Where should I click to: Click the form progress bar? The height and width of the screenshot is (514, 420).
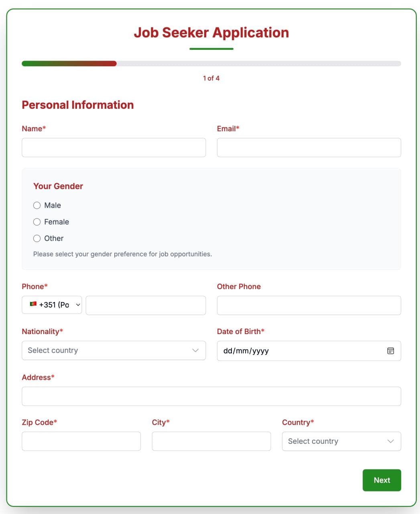point(211,63)
